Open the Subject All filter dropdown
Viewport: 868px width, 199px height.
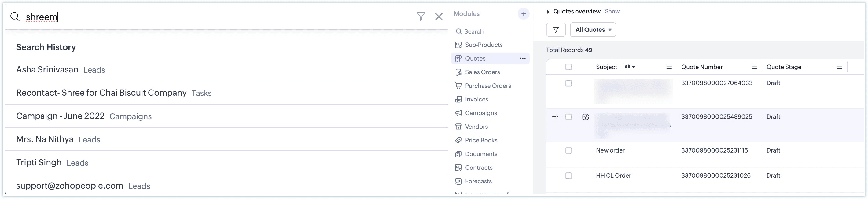click(x=629, y=67)
